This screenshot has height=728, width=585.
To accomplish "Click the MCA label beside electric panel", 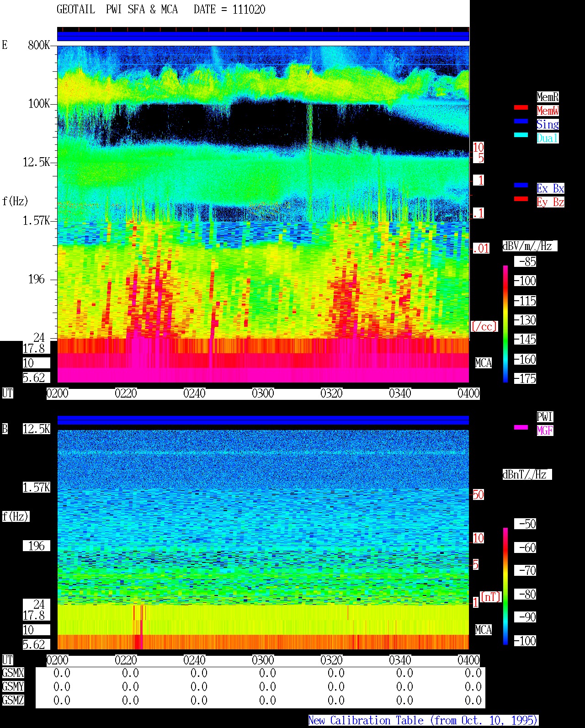I will [484, 363].
